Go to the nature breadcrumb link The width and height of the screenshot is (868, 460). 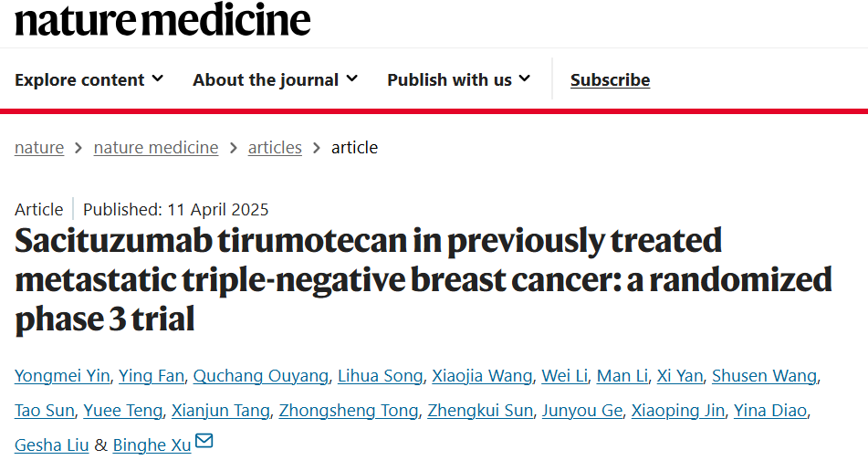coord(39,148)
